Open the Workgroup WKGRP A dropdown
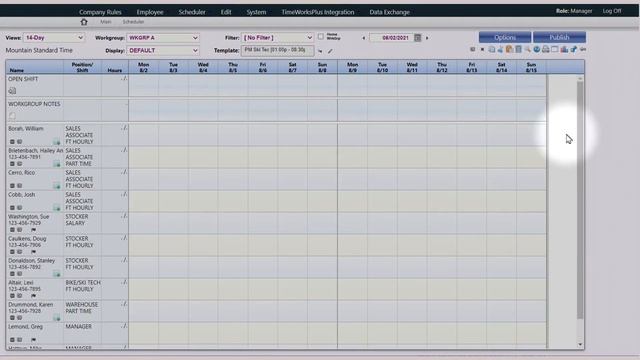The height and width of the screenshot is (360, 640). (x=163, y=38)
